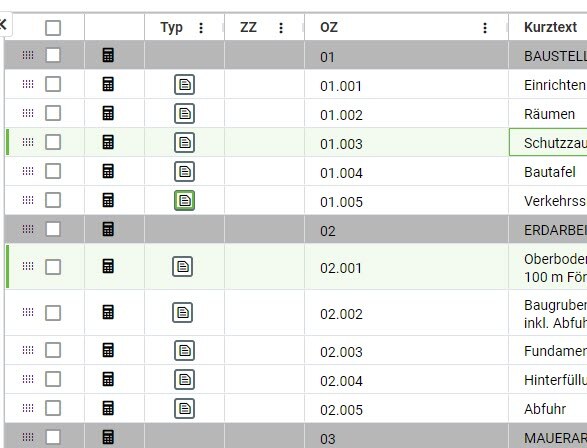The height and width of the screenshot is (448, 587).
Task: Click the calculator icon in group 03 row
Action: (x=108, y=437)
